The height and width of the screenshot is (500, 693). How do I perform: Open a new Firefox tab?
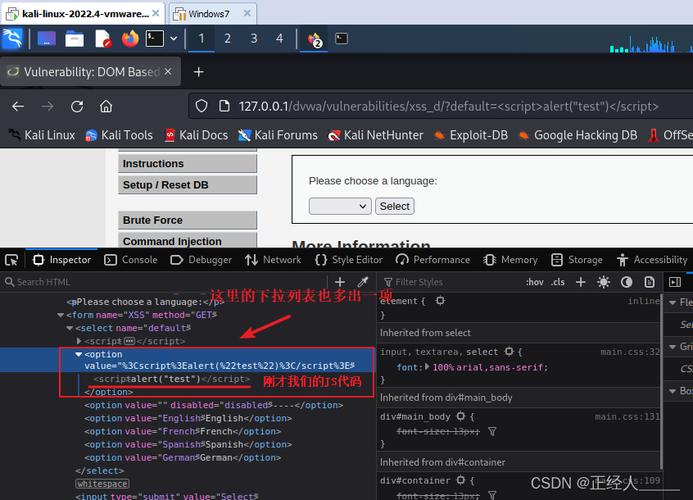[198, 72]
